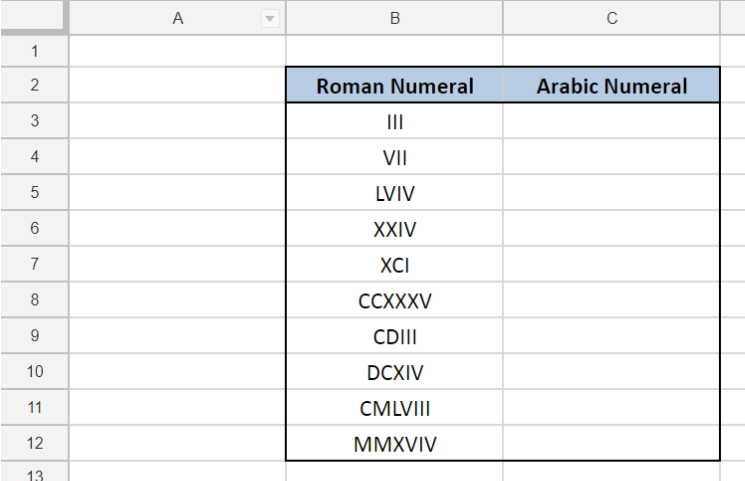745x481 pixels.
Task: Select the cell containing CMLVIII
Action: (394, 407)
